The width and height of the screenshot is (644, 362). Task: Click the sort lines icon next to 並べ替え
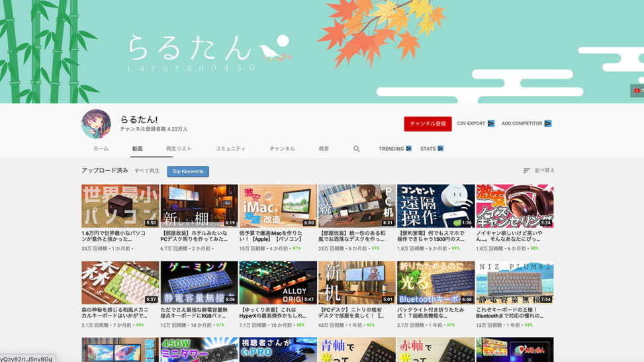527,171
